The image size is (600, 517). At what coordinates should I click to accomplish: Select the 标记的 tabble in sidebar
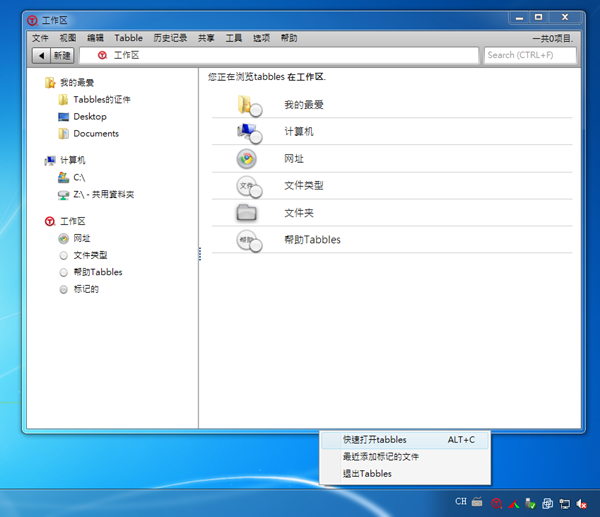coord(79,289)
